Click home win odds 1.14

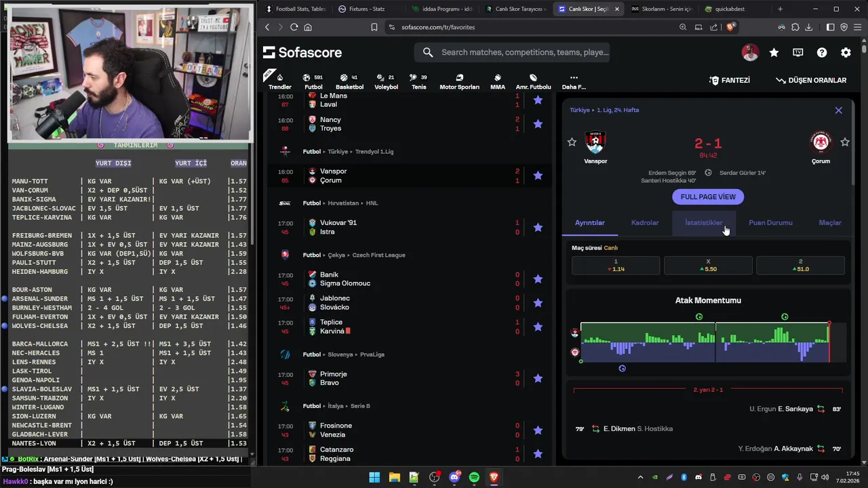pos(616,265)
